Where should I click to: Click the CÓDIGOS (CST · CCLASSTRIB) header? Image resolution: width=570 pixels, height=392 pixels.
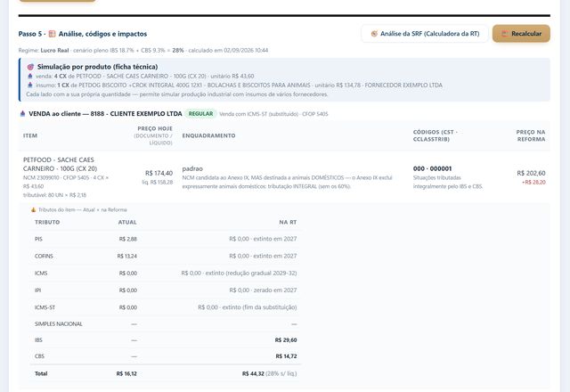tap(436, 135)
